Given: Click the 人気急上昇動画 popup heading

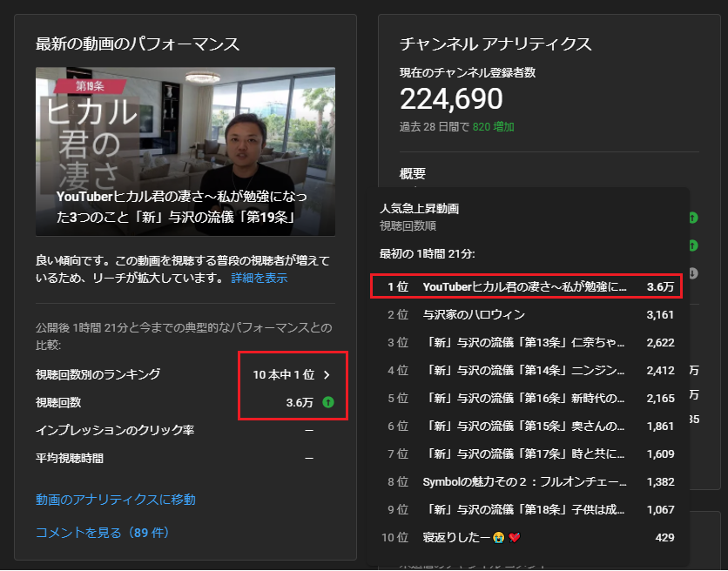Looking at the screenshot, I should click(419, 208).
